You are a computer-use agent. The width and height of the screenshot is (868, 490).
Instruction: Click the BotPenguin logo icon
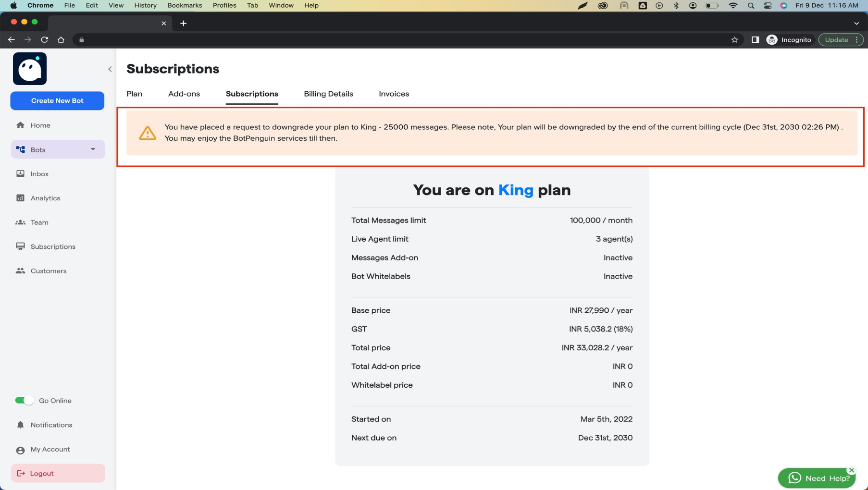point(30,69)
